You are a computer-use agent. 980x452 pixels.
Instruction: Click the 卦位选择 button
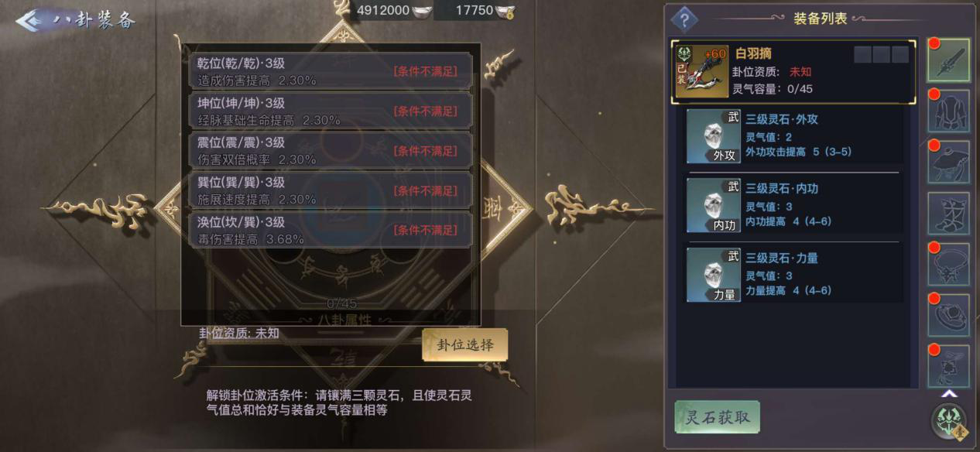[464, 344]
